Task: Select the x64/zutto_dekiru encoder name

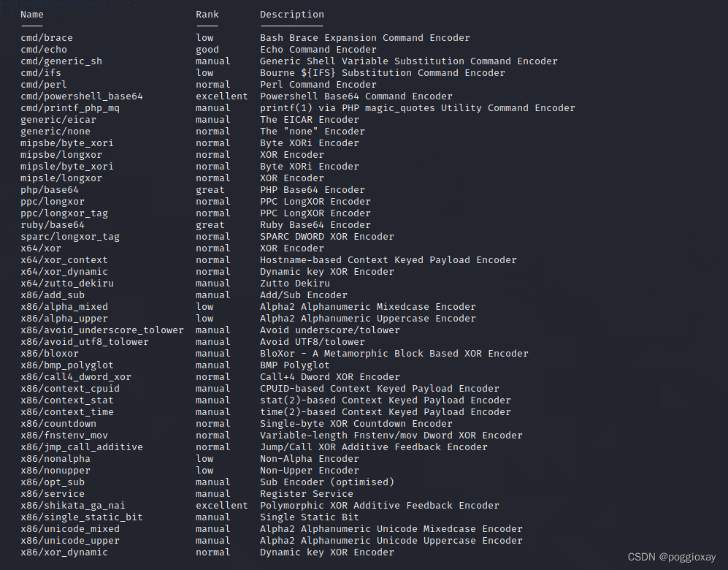Action: 67,284
